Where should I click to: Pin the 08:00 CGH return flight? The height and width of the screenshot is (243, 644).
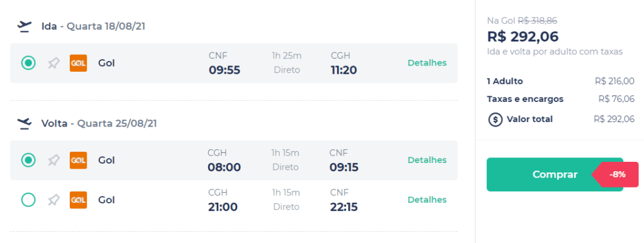53,161
